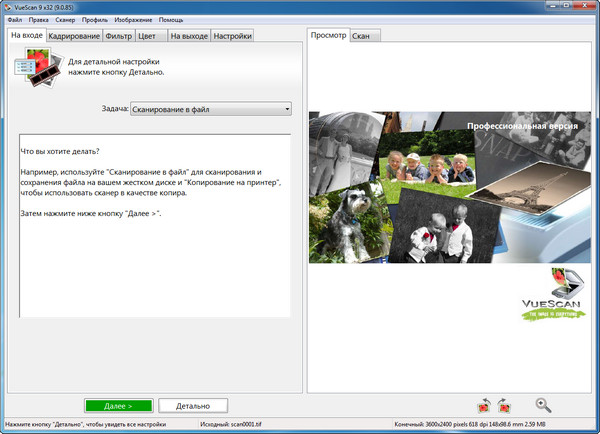Rotate image right using the rotate icon
Viewport: 600px width, 434px height.
point(504,405)
